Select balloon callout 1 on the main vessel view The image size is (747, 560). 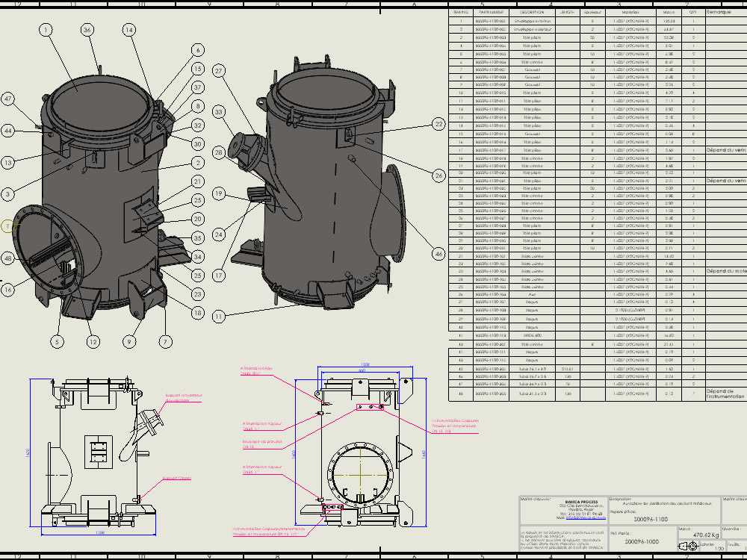tap(45, 28)
